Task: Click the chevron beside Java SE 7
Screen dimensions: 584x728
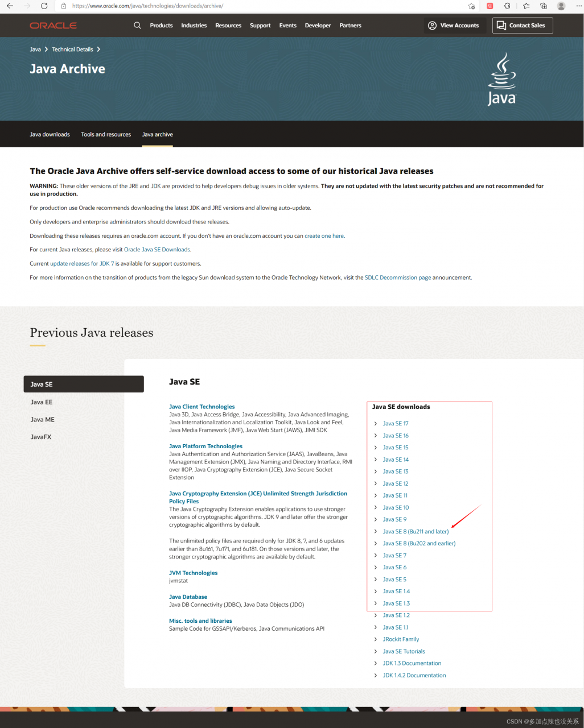Action: click(x=376, y=556)
